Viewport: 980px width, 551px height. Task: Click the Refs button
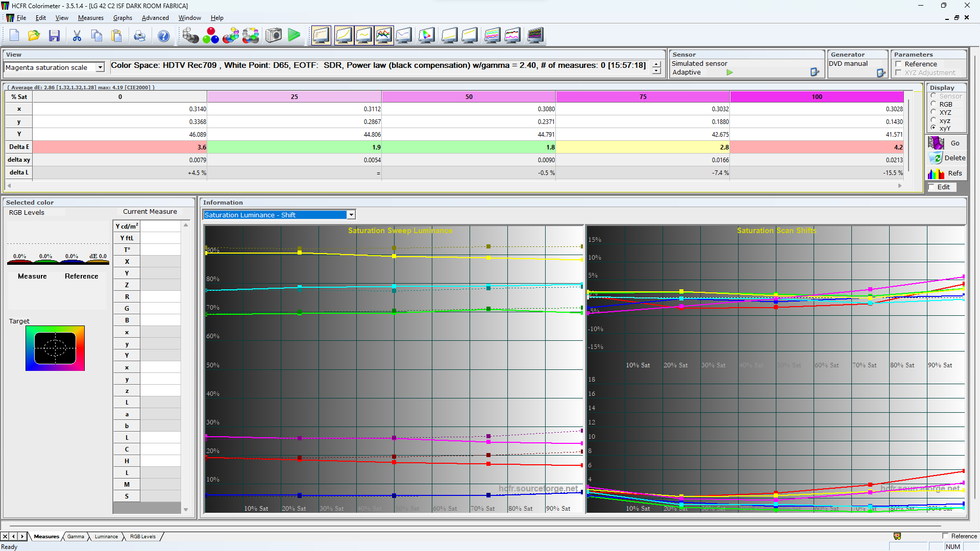947,173
